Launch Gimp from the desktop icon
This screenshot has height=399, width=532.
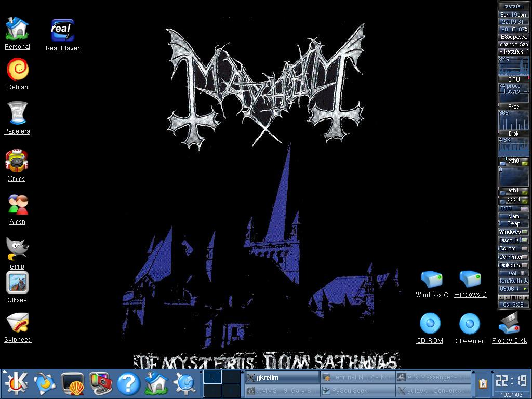[17, 249]
